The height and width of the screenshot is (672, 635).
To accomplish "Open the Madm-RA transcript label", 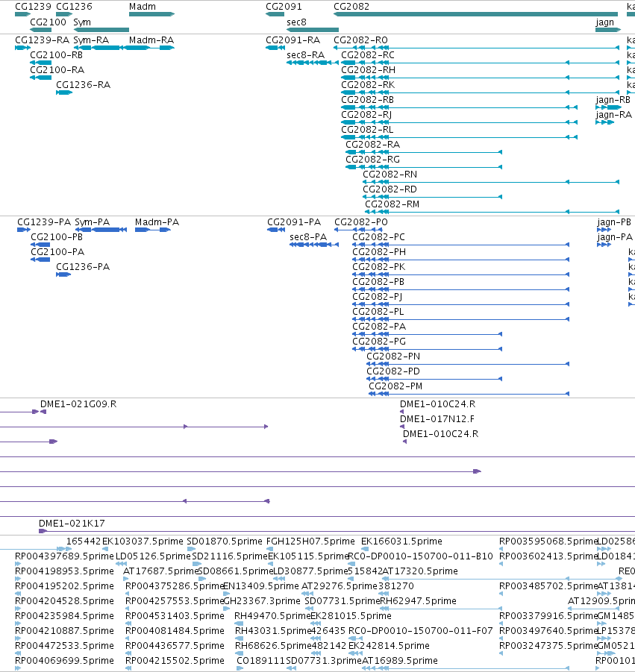I will pyautogui.click(x=151, y=40).
